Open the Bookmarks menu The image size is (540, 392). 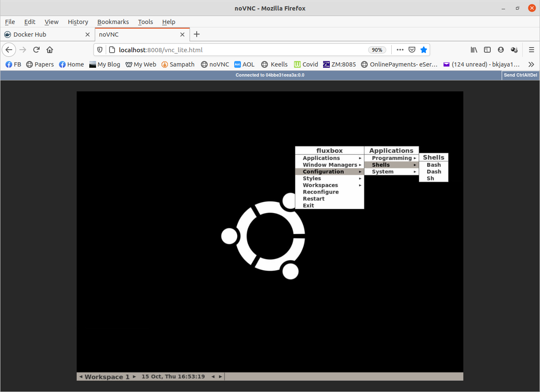point(113,22)
